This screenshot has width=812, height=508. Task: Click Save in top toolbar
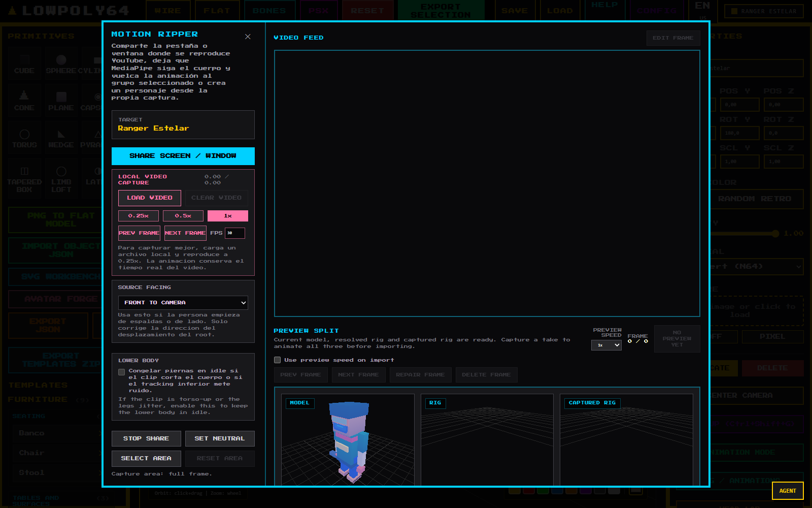[x=515, y=11]
